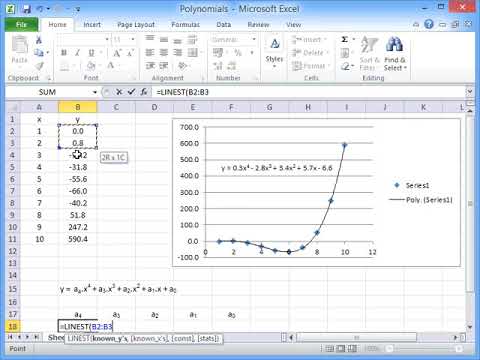
Task: Switch to the Insert ribbon tab
Action: pos(92,25)
